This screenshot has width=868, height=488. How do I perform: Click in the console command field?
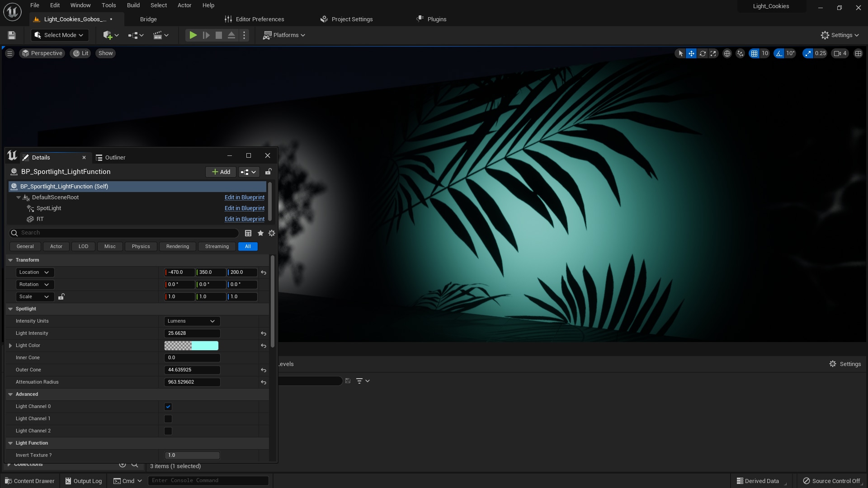click(x=208, y=480)
